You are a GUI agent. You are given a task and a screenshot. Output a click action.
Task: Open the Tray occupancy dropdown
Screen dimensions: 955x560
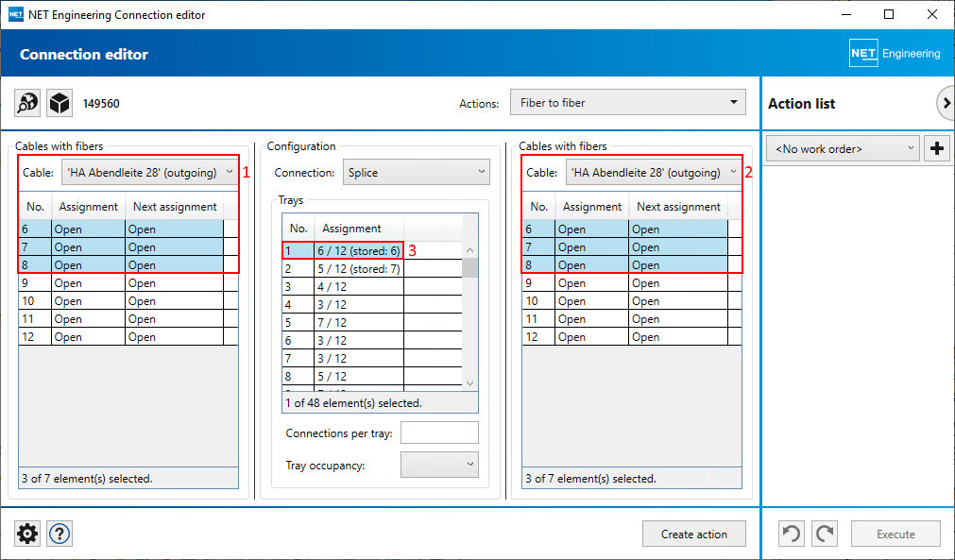[x=439, y=465]
